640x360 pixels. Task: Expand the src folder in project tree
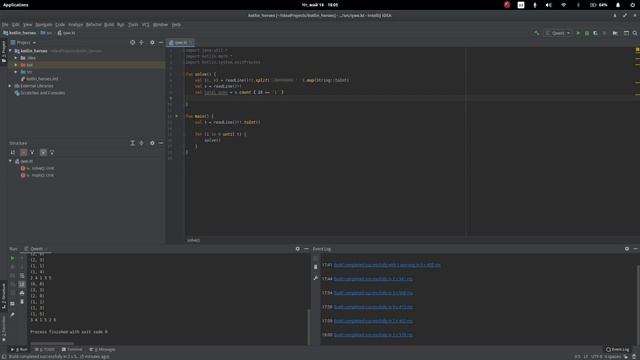16,72
